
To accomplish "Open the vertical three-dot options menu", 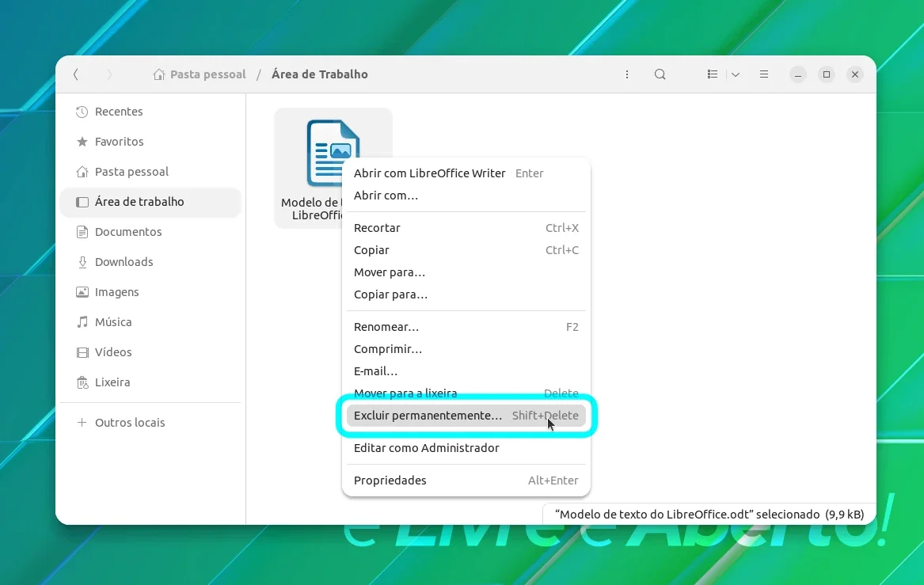I will coord(627,74).
